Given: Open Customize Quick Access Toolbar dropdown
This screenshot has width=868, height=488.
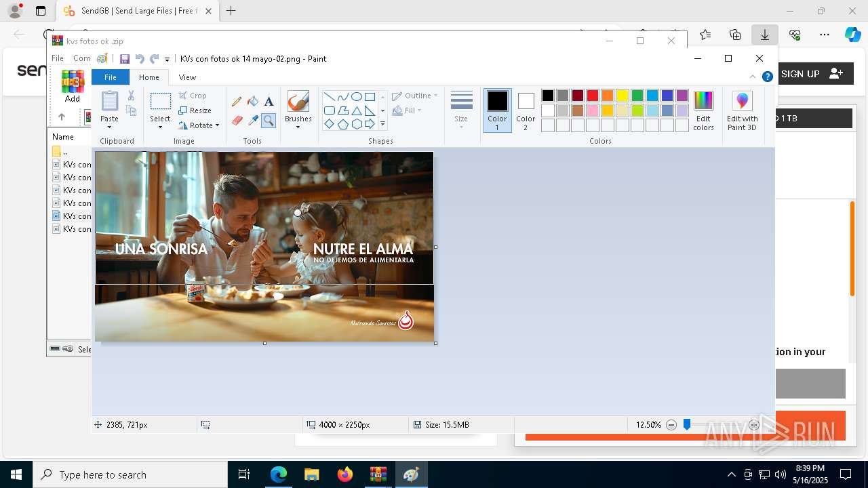Looking at the screenshot, I should pyautogui.click(x=167, y=60).
